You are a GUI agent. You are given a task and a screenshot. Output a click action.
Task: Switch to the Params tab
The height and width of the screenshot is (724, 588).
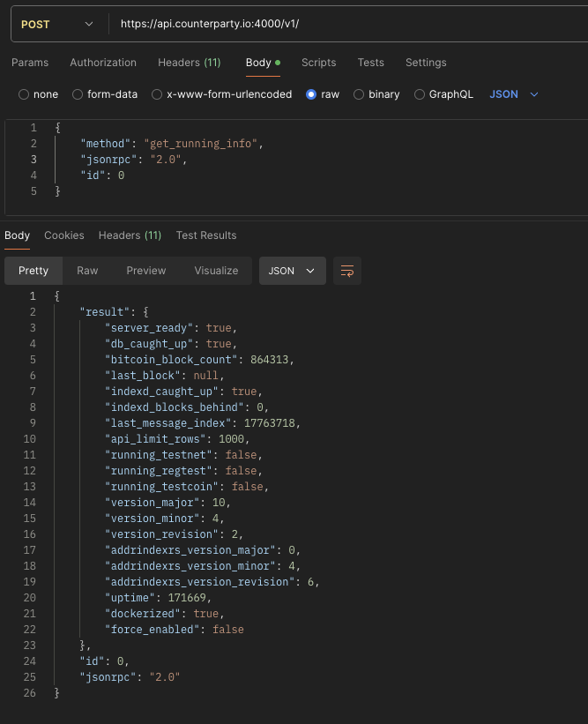point(30,63)
